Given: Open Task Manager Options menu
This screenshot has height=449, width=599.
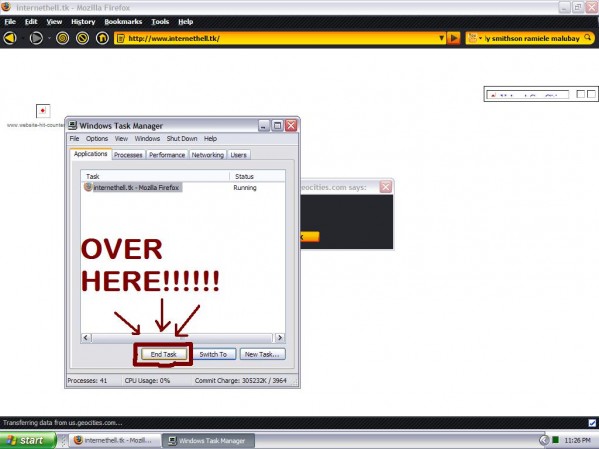Looking at the screenshot, I should tap(97, 138).
